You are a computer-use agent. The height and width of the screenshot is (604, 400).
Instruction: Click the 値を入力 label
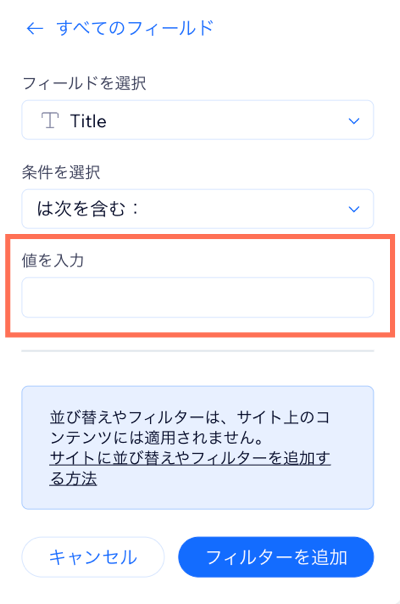click(x=53, y=260)
